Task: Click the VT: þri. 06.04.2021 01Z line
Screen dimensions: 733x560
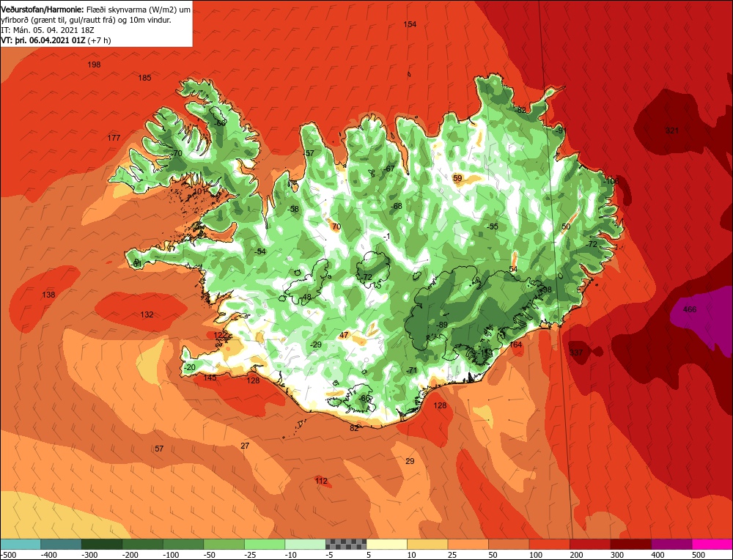Action: click(x=43, y=40)
